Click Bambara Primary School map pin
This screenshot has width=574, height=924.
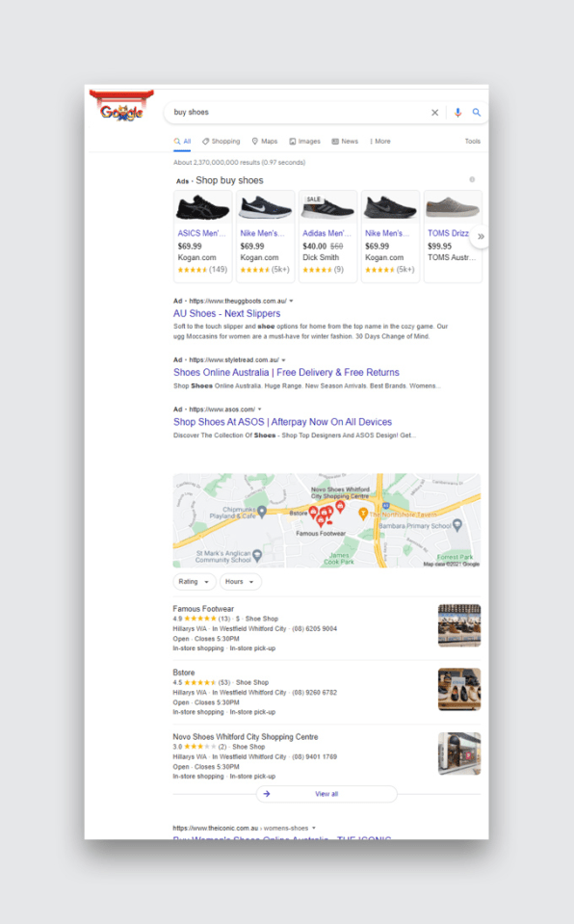tap(457, 525)
